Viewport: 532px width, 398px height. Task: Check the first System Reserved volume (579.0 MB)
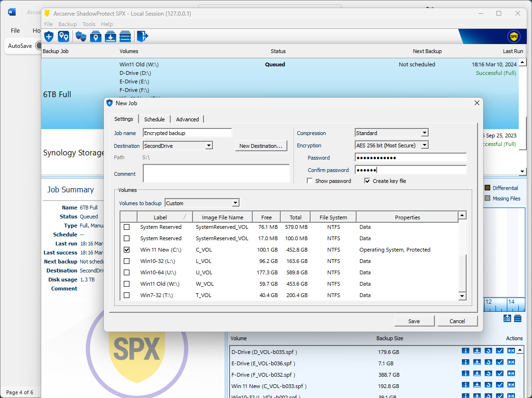(x=127, y=227)
